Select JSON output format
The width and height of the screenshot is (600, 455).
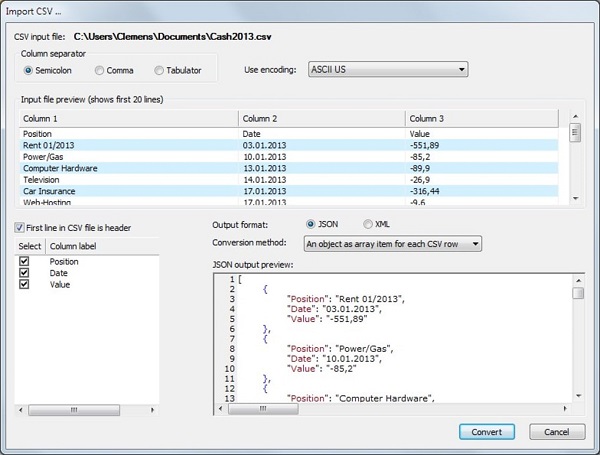point(310,224)
